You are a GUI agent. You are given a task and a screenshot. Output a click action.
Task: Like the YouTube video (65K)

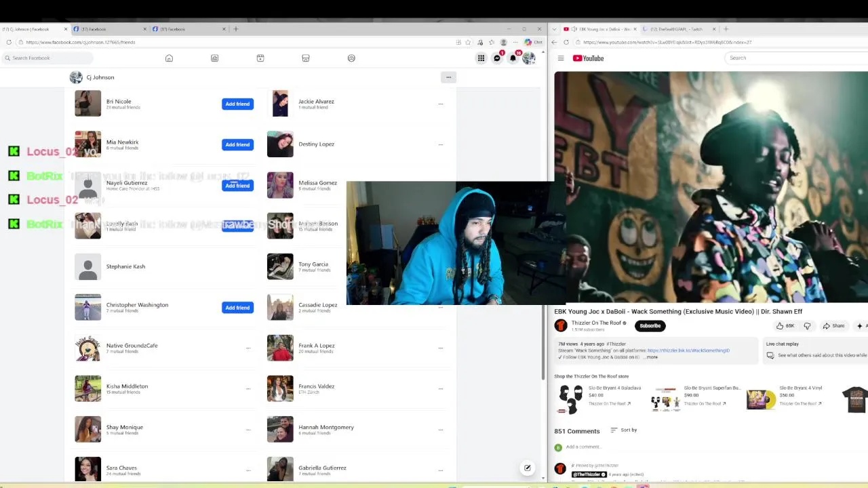click(x=785, y=326)
